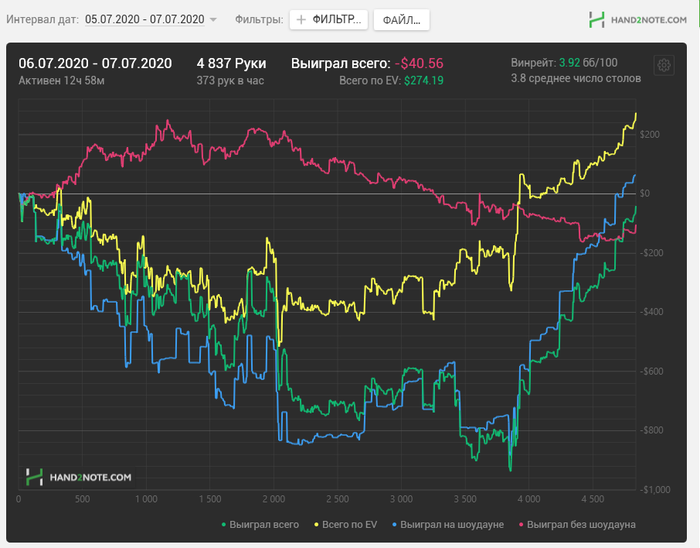
Task: Click yellow dot next to Всего по EV
Action: click(317, 525)
